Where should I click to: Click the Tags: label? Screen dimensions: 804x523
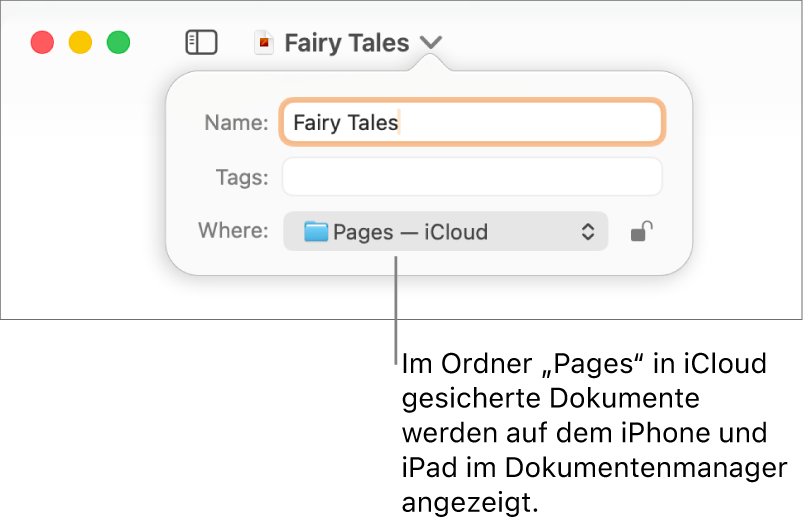(x=242, y=177)
